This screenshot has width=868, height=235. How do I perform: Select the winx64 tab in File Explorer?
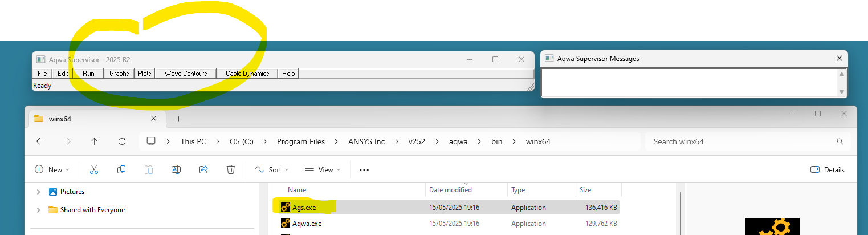pos(96,119)
